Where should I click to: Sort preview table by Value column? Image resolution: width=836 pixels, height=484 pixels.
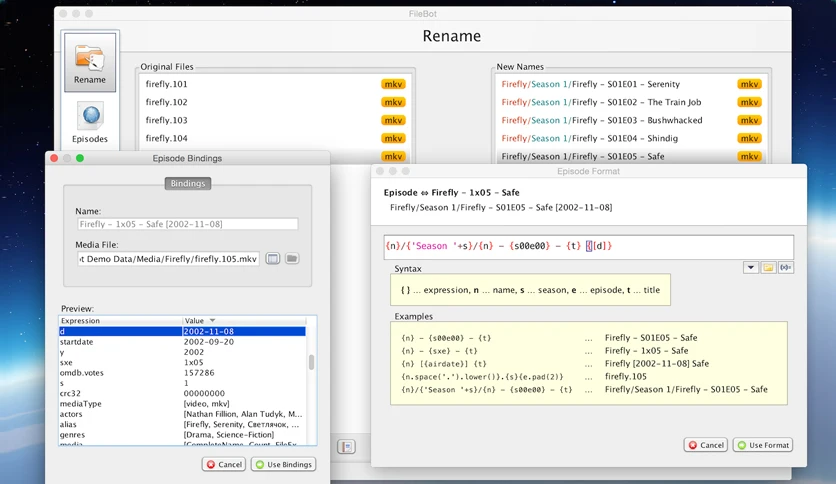click(244, 320)
